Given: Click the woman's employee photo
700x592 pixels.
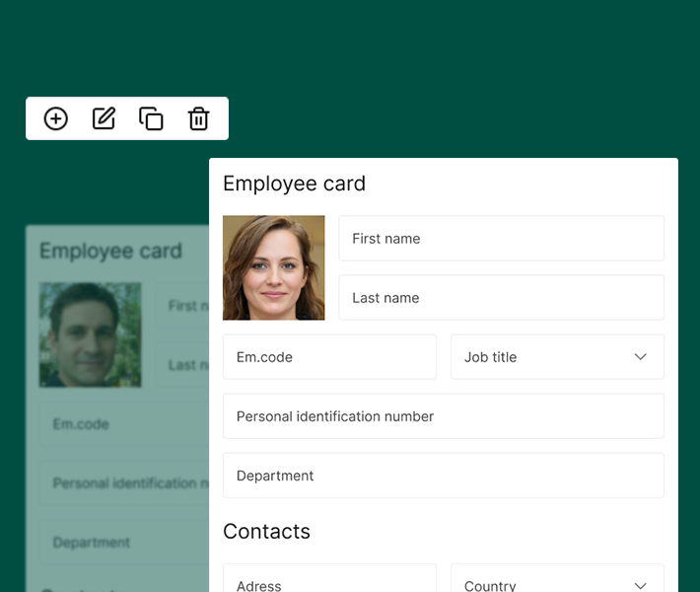Looking at the screenshot, I should click(273, 267).
